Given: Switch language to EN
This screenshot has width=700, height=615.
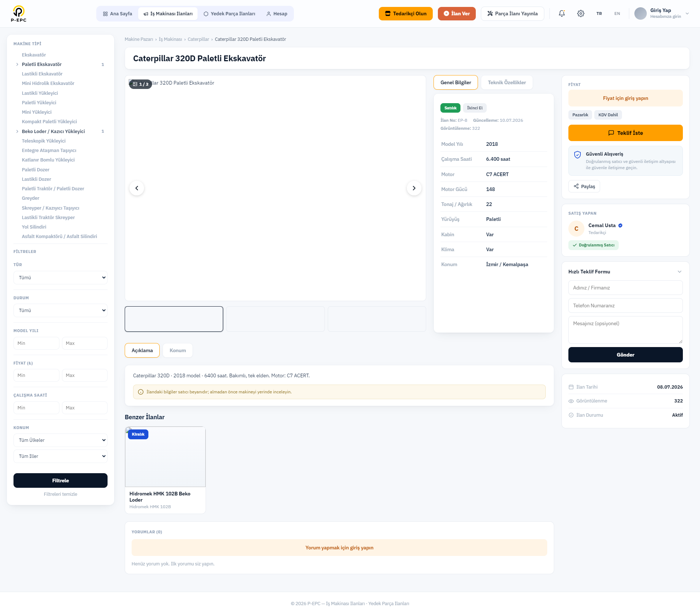Looking at the screenshot, I should [x=617, y=13].
